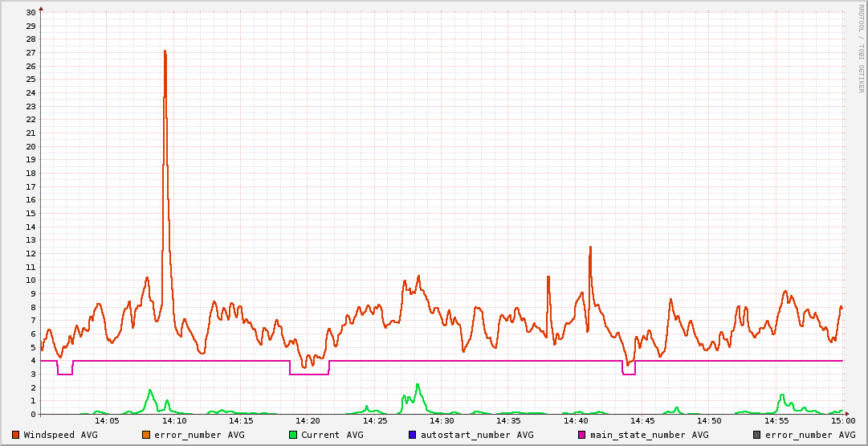Select the autostart_number AVG legend label

477,435
